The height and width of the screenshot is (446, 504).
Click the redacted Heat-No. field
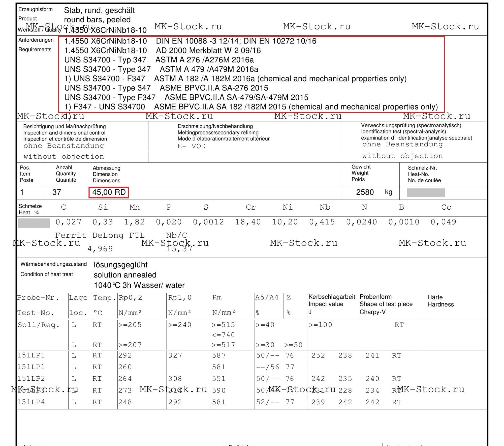point(426,192)
